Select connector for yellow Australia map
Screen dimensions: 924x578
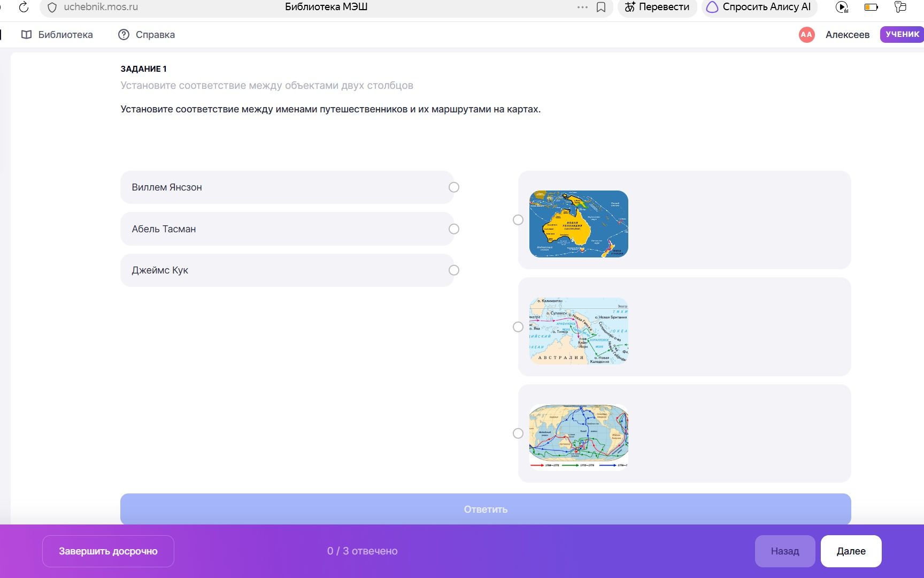[518, 220]
